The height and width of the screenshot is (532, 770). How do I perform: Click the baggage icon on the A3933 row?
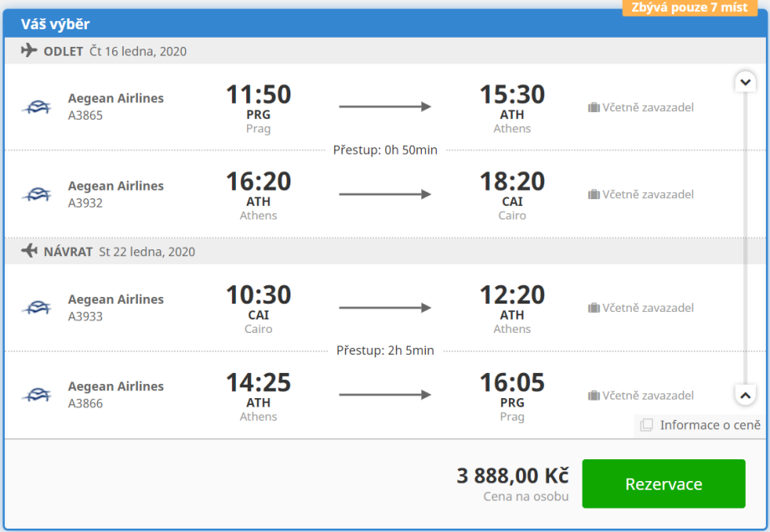pos(593,308)
